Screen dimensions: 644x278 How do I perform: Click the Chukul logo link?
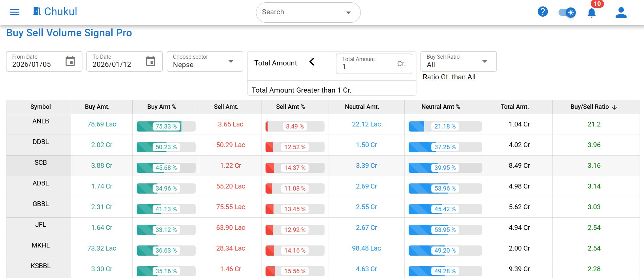(x=55, y=12)
